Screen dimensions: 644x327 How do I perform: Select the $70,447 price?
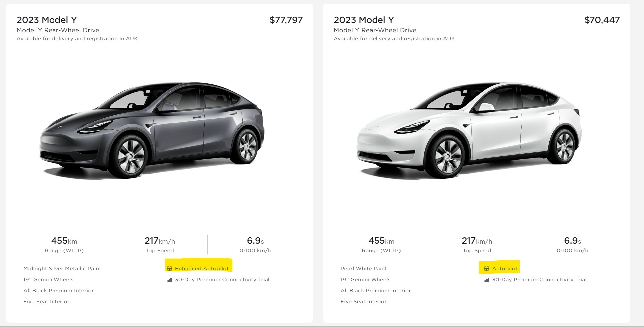coord(602,20)
